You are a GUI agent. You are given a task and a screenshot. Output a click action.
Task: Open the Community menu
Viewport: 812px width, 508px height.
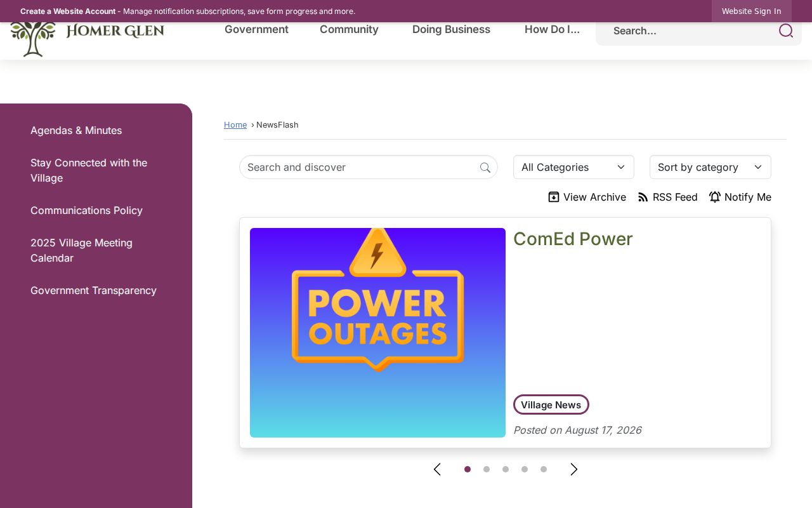(349, 29)
